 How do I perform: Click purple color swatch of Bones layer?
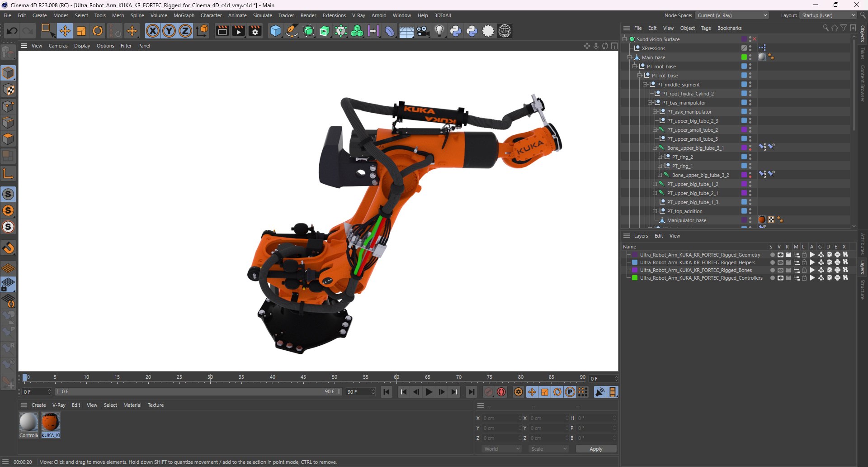635,270
